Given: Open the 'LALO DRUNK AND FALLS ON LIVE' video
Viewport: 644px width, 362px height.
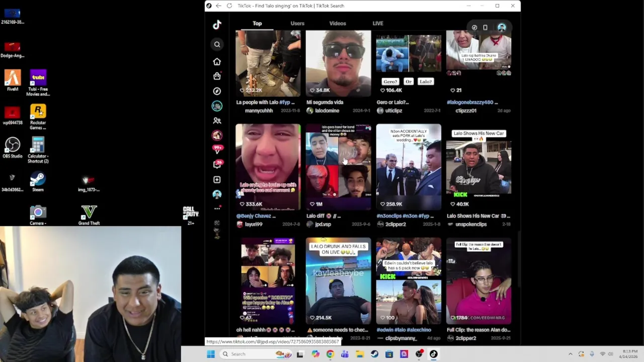Looking at the screenshot, I should [339, 281].
